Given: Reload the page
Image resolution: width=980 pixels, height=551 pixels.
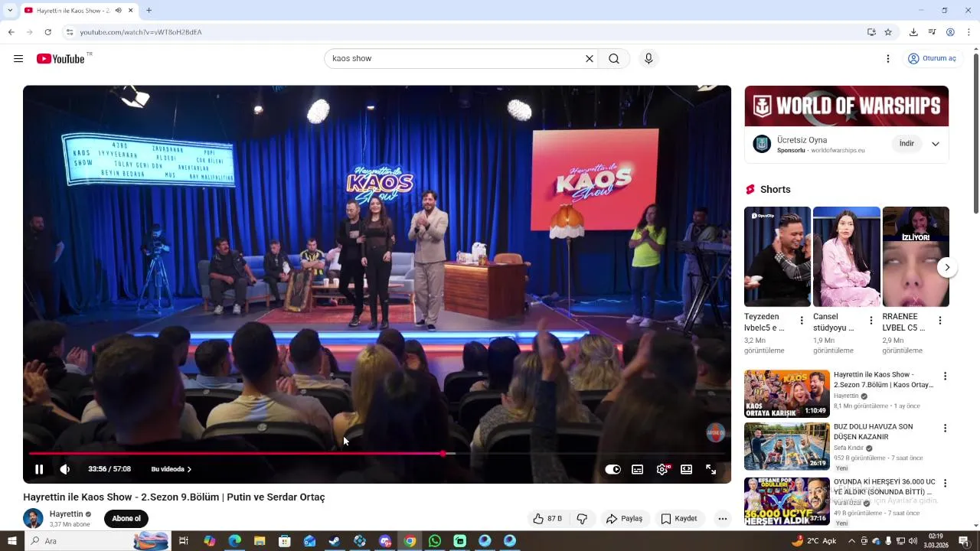Looking at the screenshot, I should (47, 32).
